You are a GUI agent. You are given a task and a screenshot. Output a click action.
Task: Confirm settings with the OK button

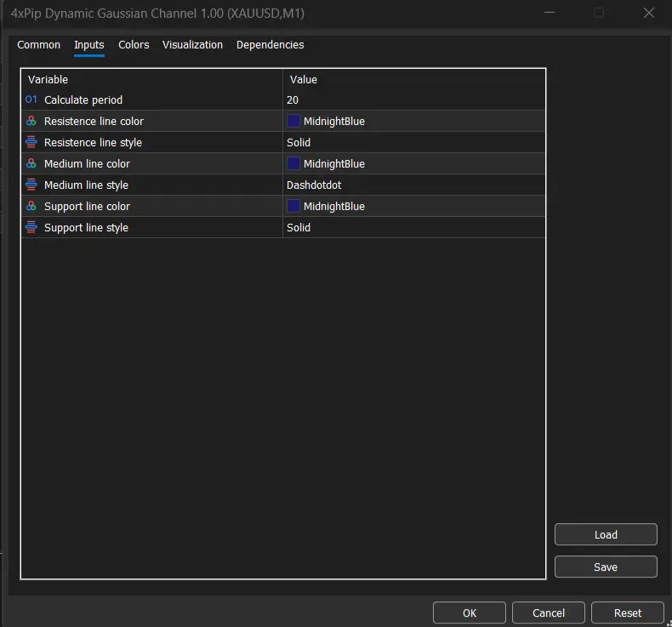pyautogui.click(x=470, y=613)
